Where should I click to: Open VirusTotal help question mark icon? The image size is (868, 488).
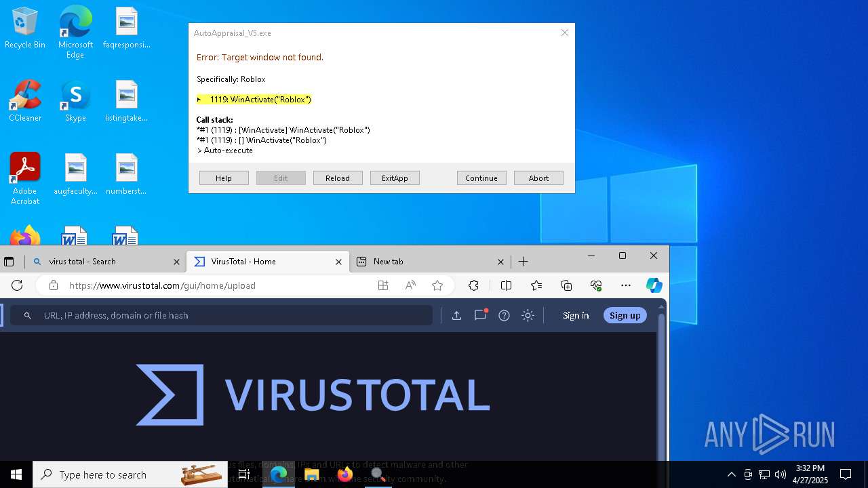pos(504,315)
